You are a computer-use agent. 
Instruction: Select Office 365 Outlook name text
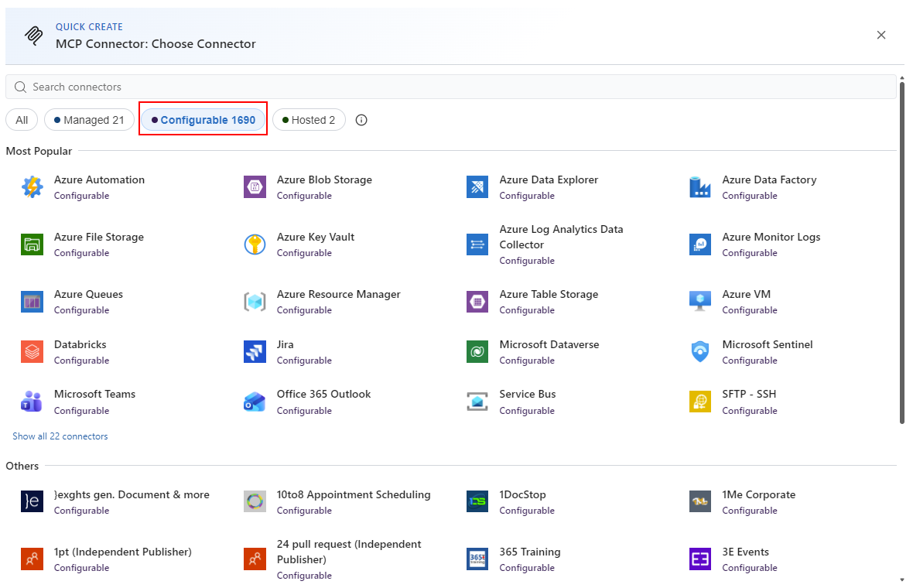[x=323, y=394]
